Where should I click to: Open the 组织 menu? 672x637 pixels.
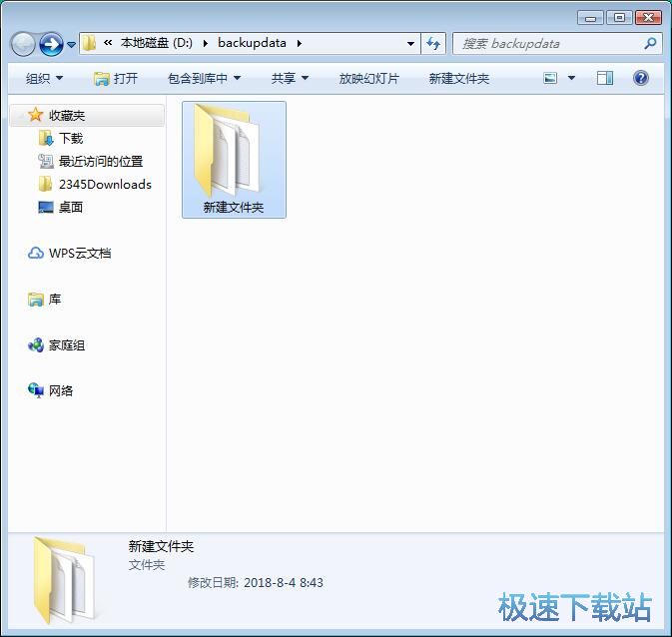coord(44,79)
